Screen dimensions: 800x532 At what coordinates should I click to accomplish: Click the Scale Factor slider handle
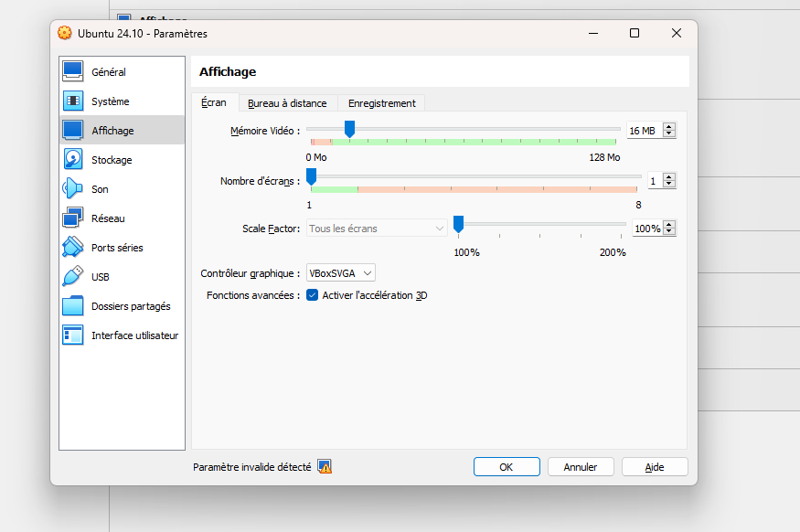(459, 225)
